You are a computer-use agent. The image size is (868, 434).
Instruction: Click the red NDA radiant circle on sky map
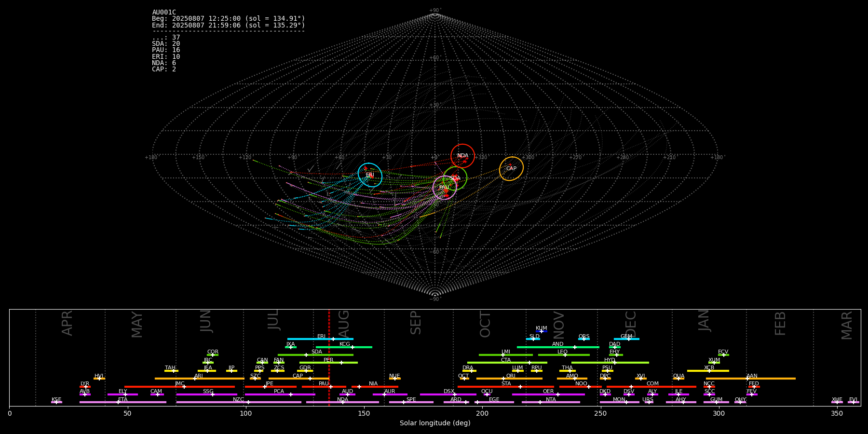tap(462, 156)
